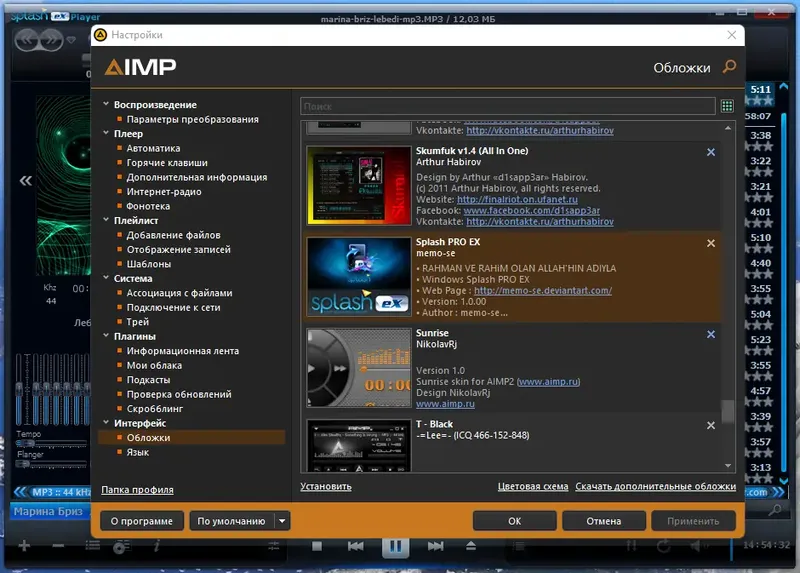Image resolution: width=800 pixels, height=573 pixels.
Task: Click the down arrow below the player playlist
Action: coord(784,481)
